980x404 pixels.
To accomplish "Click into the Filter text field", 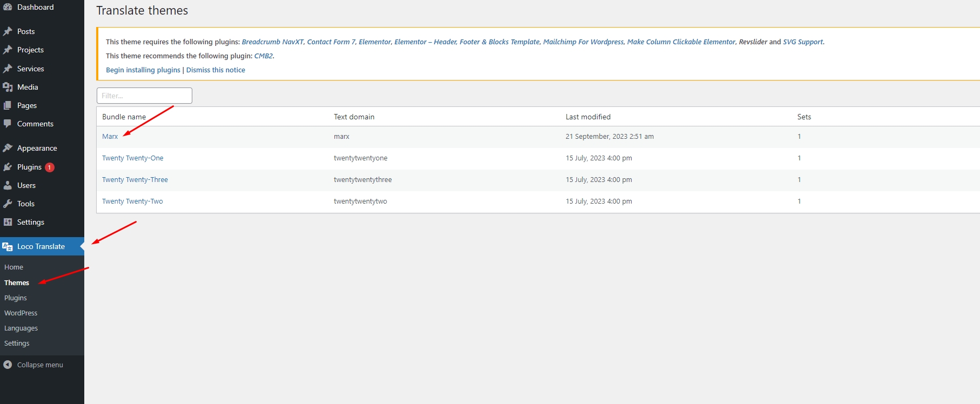I will [144, 96].
